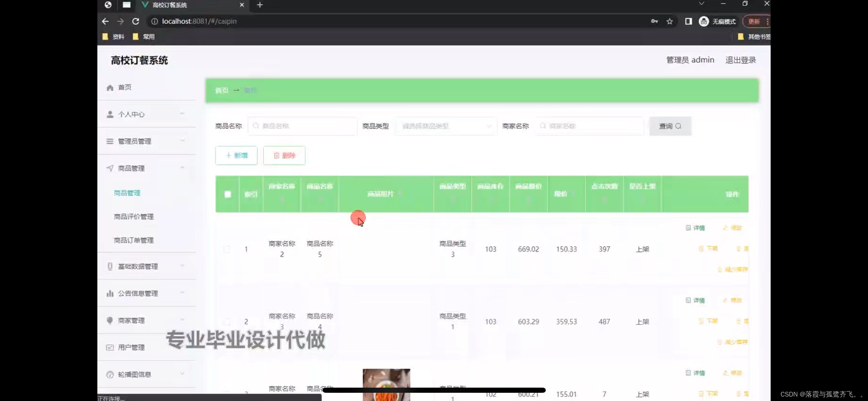Click 减少库存 for row index 2
Viewport: 868px width, 401px height.
[733, 342]
